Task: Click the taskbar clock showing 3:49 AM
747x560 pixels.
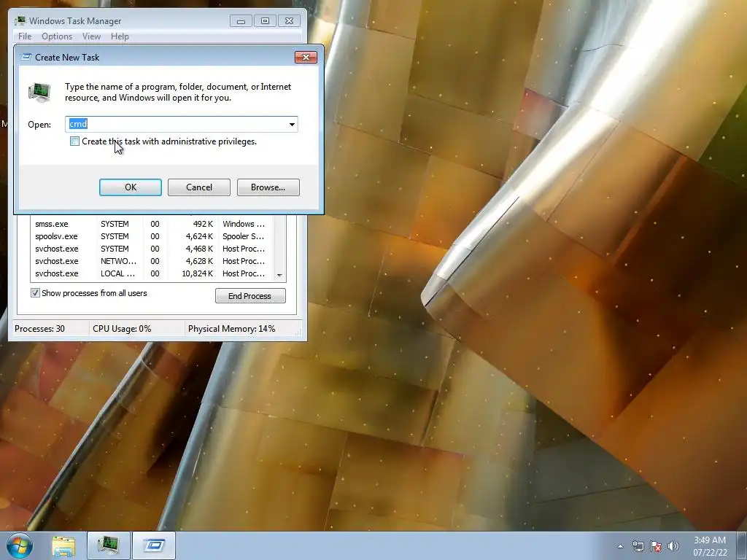Action: click(x=710, y=546)
